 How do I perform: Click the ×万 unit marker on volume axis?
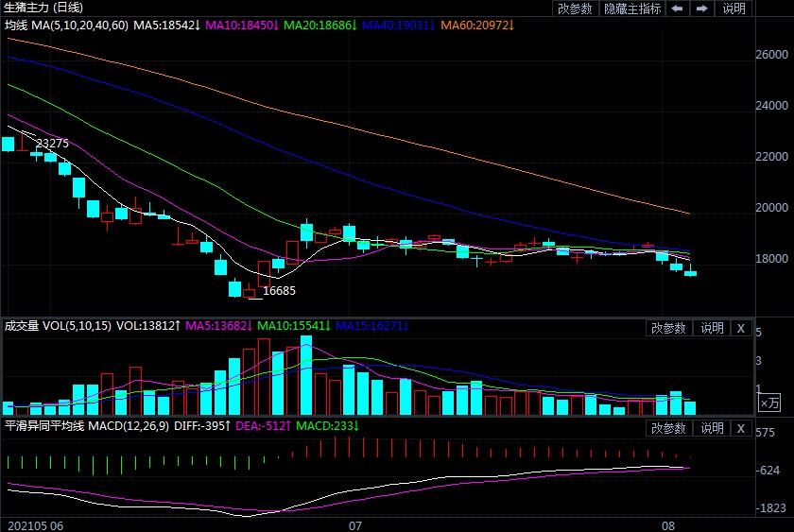[x=770, y=403]
